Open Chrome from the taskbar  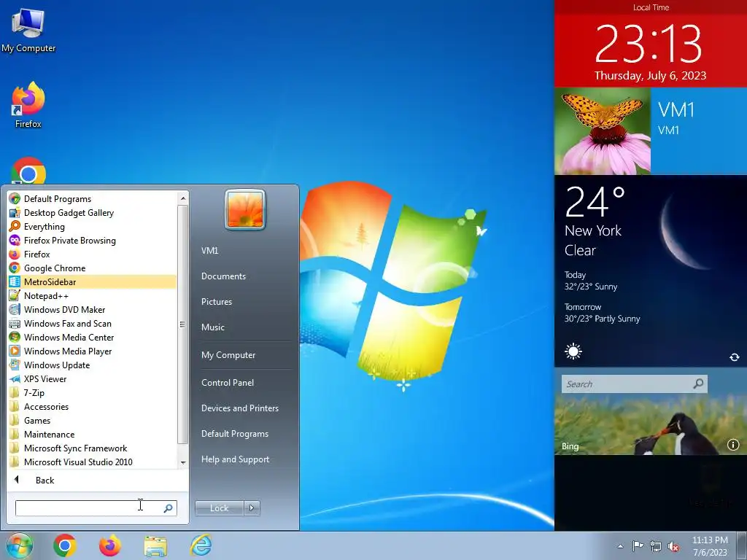click(x=65, y=545)
